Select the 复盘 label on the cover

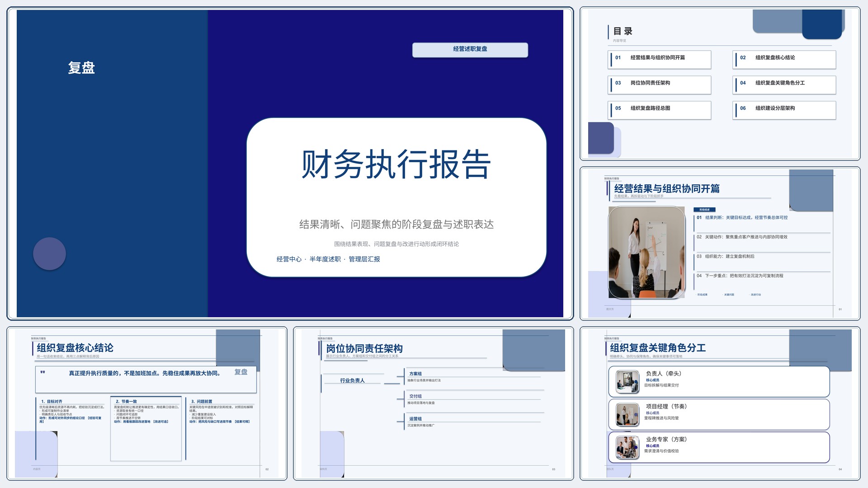coord(81,68)
